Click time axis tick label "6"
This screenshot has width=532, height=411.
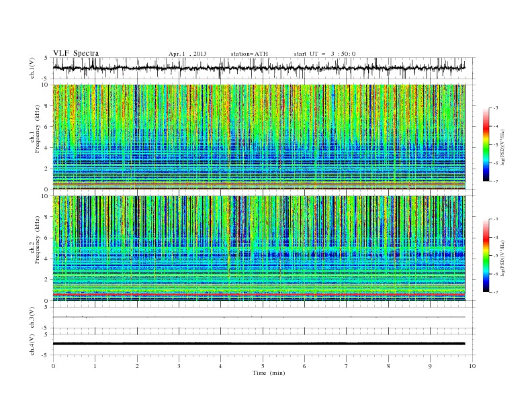[304, 366]
